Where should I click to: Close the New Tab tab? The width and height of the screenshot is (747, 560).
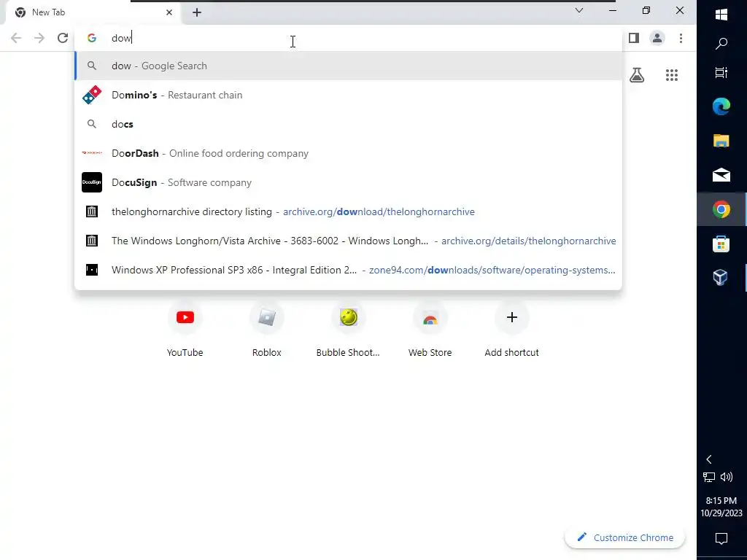[169, 12]
